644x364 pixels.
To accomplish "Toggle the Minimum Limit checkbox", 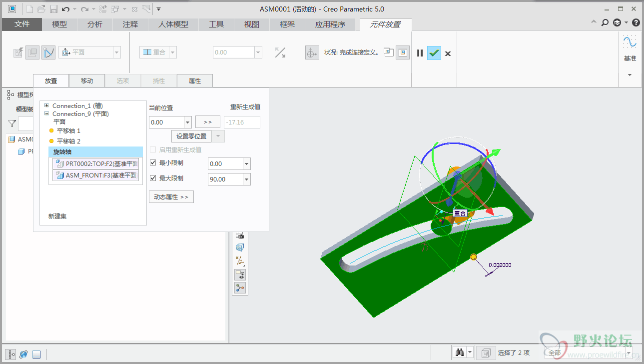I will pos(153,163).
